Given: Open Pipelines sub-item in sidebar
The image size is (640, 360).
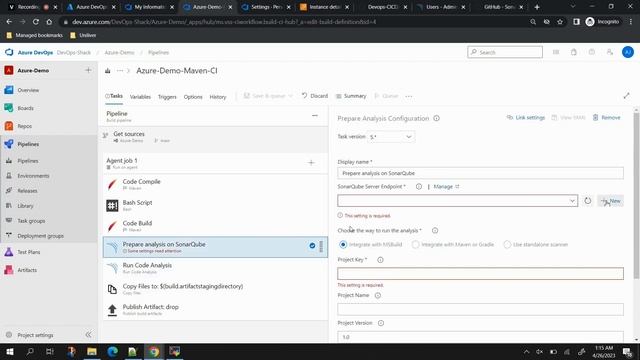Looking at the screenshot, I should pyautogui.click(x=28, y=161).
